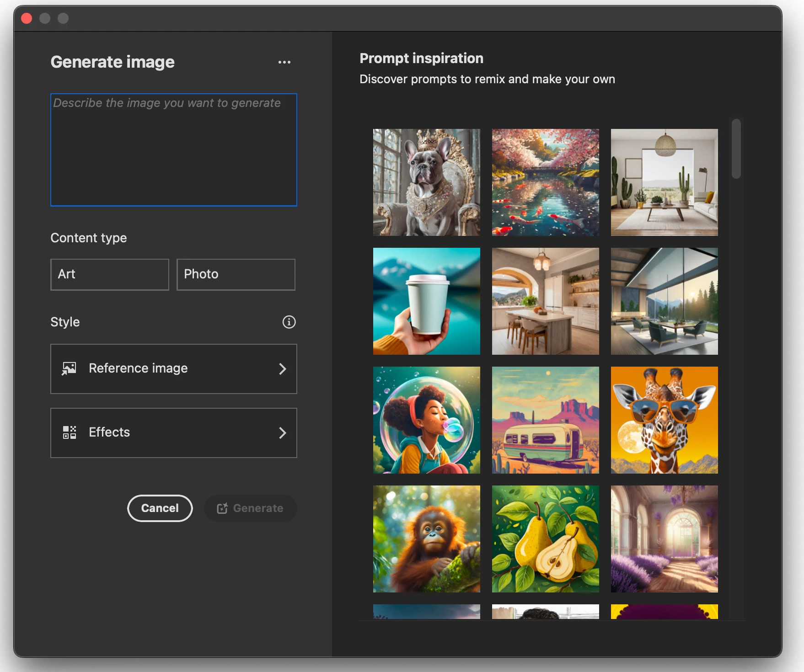This screenshot has width=804, height=672.
Task: Open the Reference image style option
Action: pos(174,369)
